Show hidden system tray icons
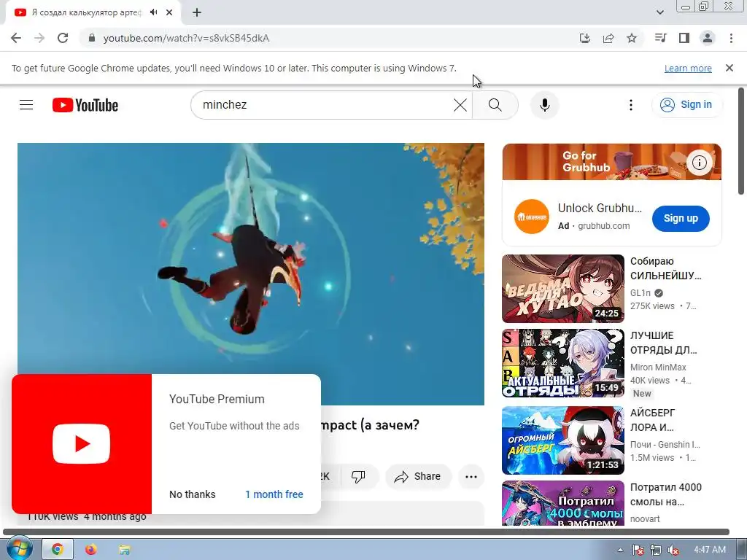The image size is (747, 560). (x=620, y=550)
